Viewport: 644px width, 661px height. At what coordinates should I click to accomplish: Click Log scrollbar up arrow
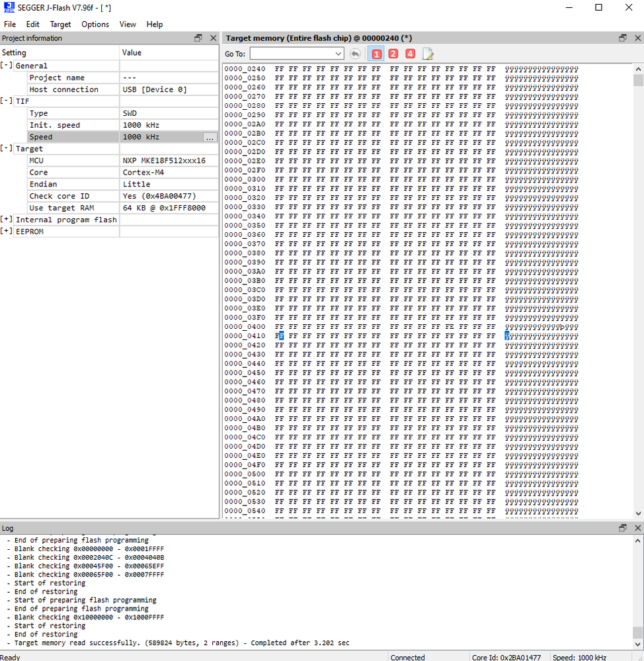point(637,541)
